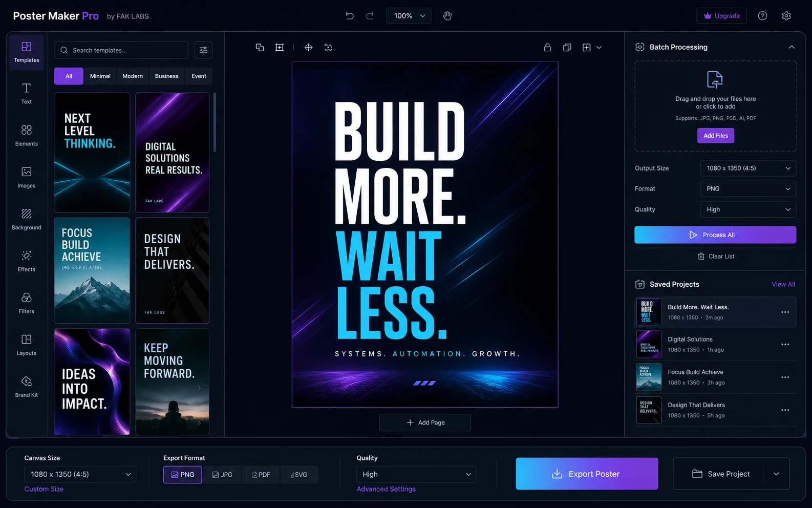
Task: Open the Effects sidebar panel
Action: click(27, 261)
